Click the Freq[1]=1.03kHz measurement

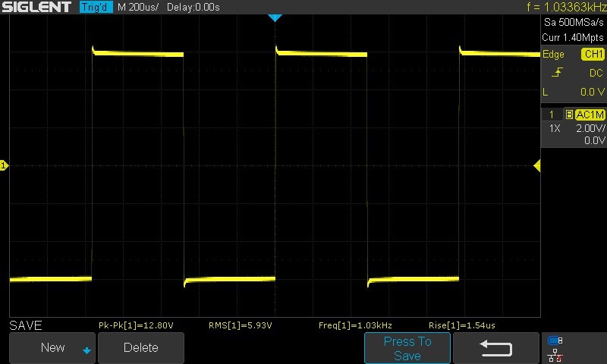click(x=355, y=326)
